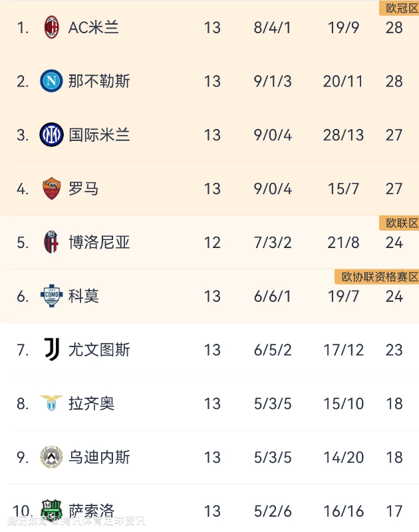The image size is (419, 532).
Task: Click the AC Milan club crest
Action: (x=51, y=27)
